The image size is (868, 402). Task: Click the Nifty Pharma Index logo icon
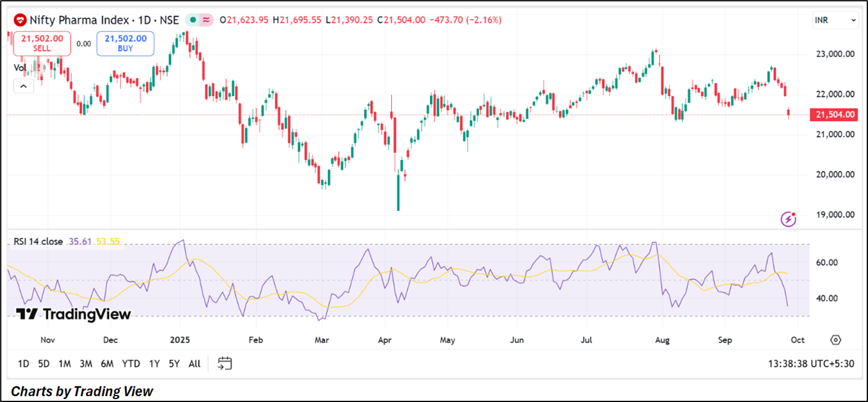[x=20, y=20]
